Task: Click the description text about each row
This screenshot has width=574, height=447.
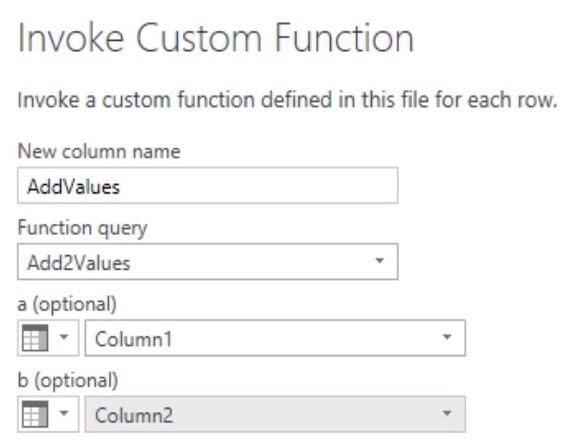Action: coord(287,100)
